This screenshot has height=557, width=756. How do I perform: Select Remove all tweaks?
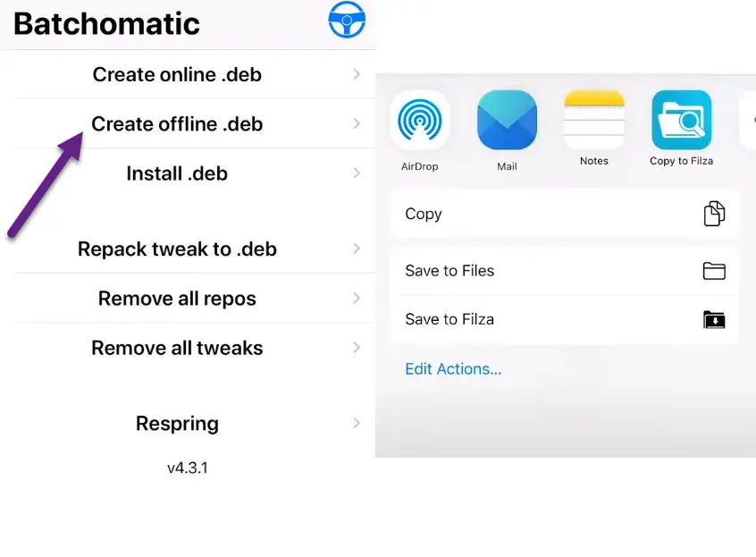pyautogui.click(x=188, y=348)
